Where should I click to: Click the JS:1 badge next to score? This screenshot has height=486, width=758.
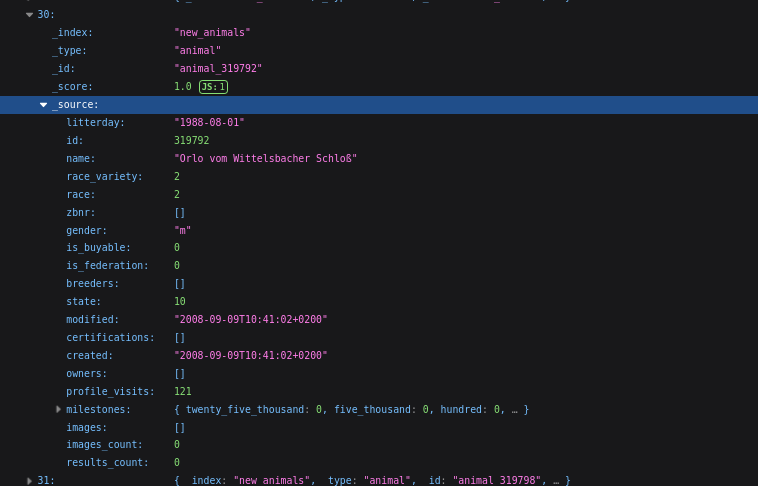[213, 87]
